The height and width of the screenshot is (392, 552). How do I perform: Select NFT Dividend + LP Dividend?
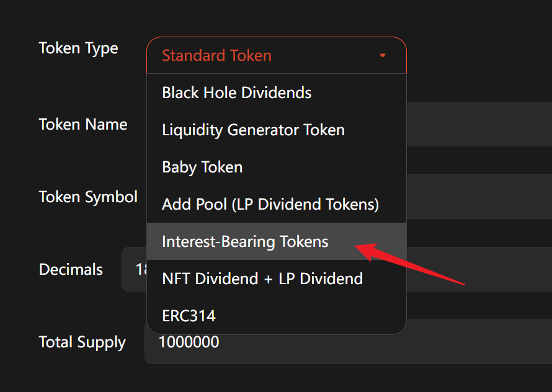(262, 278)
